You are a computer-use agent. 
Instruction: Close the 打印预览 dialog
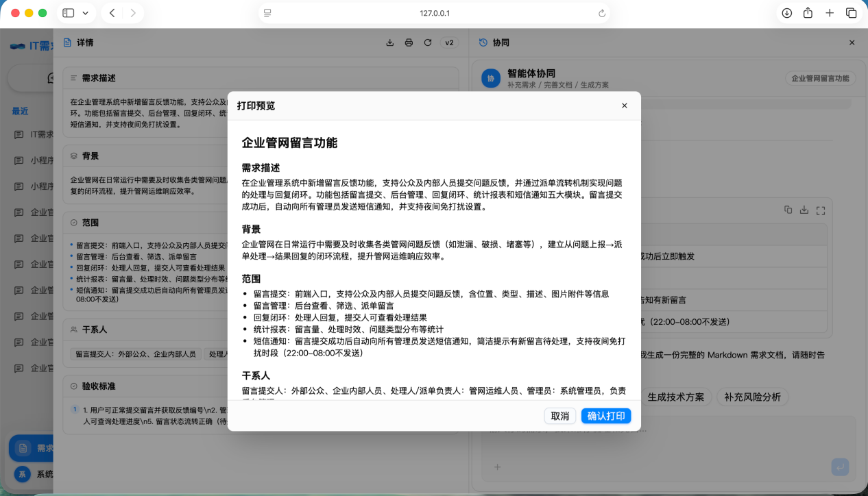click(624, 106)
